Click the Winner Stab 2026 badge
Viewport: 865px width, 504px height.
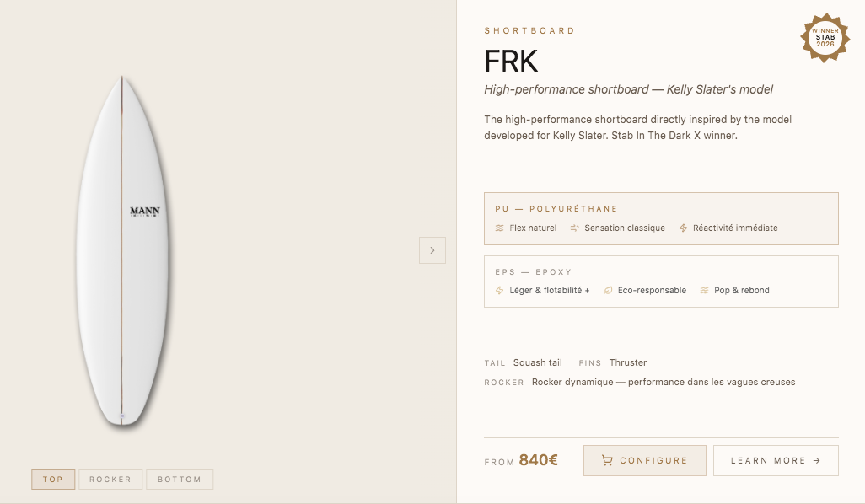[x=825, y=38]
